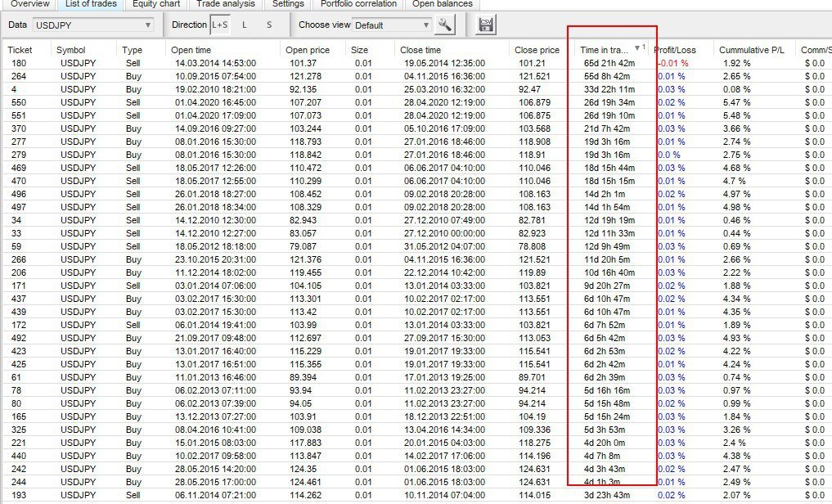This screenshot has height=504, width=832.
Task: Select ticket 550 cell
Action: pyautogui.click(x=19, y=102)
